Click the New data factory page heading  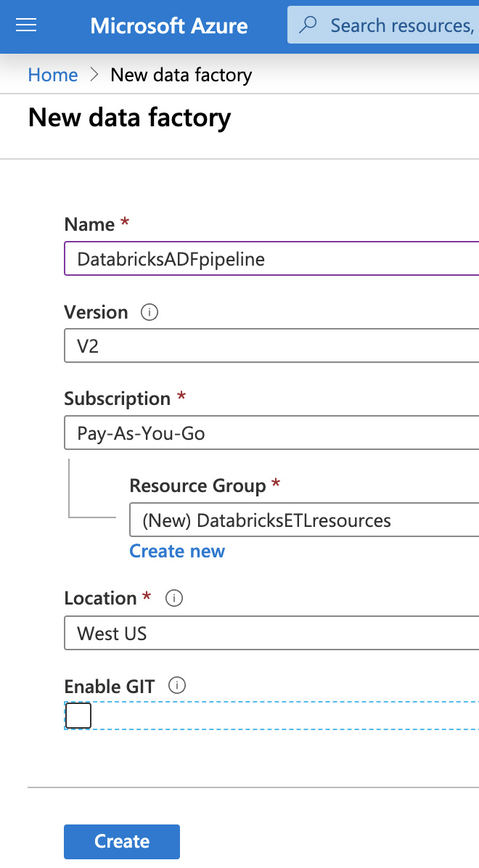tap(130, 118)
